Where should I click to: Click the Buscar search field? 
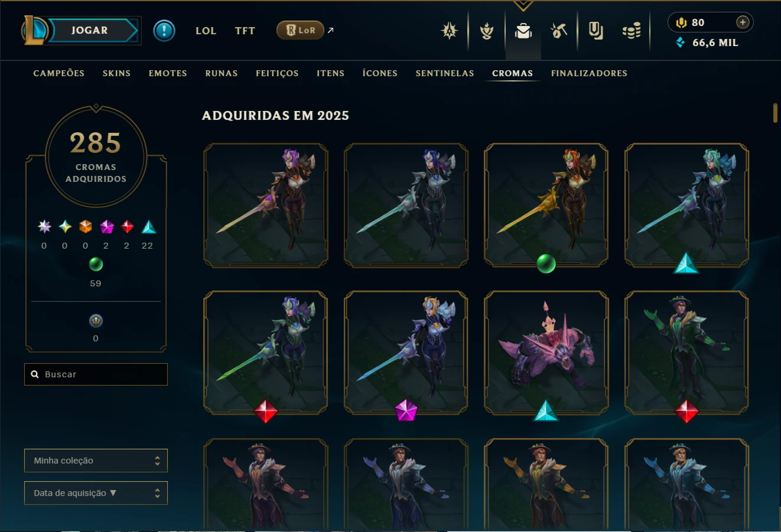96,374
